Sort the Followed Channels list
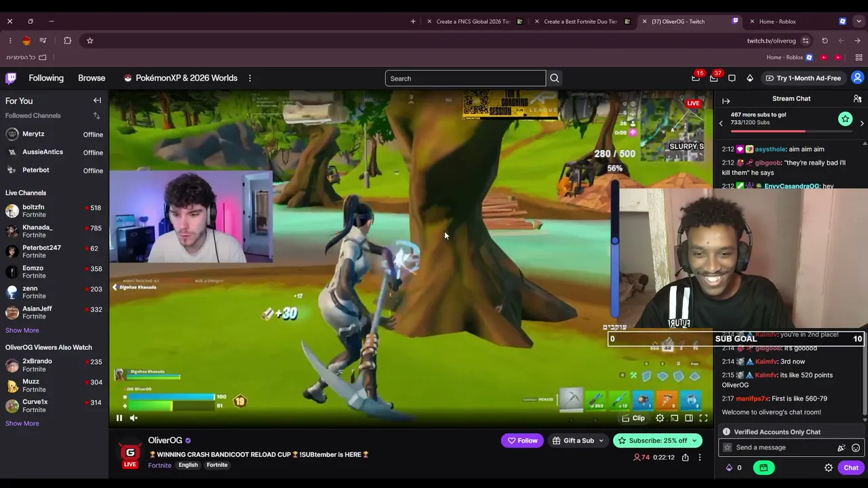The image size is (868, 488). [x=96, y=116]
